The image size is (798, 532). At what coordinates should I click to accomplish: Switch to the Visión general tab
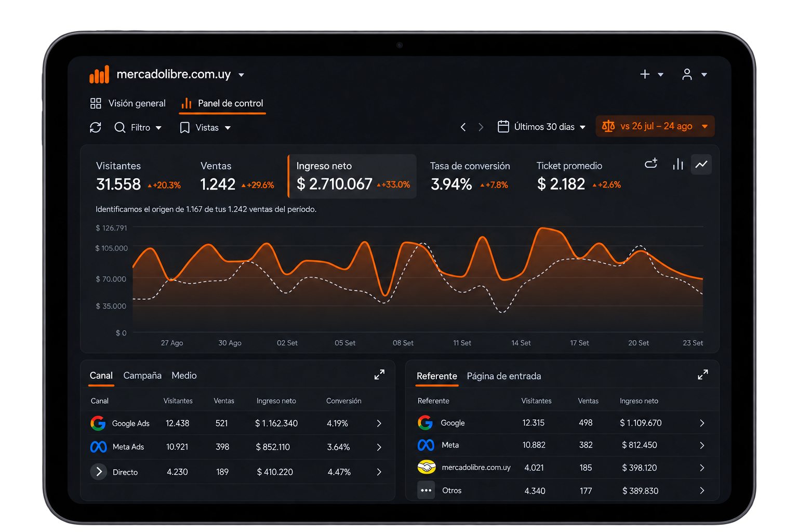[x=128, y=103]
